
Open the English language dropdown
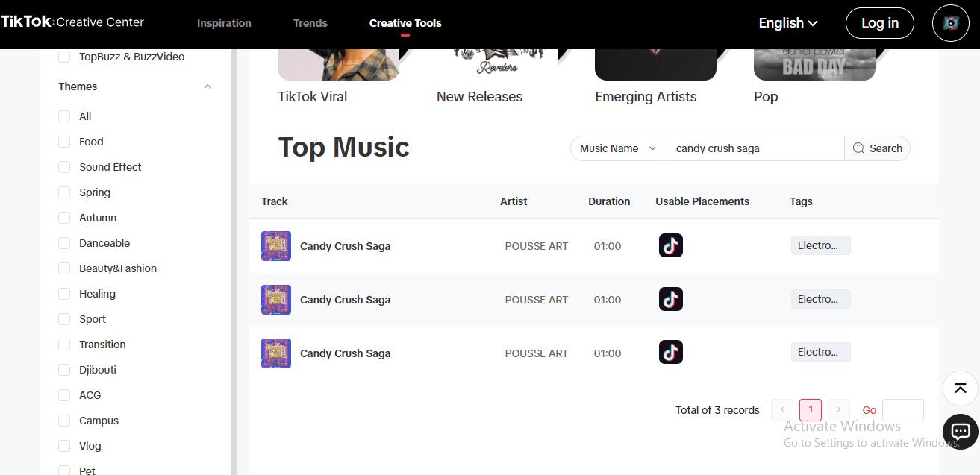point(787,23)
